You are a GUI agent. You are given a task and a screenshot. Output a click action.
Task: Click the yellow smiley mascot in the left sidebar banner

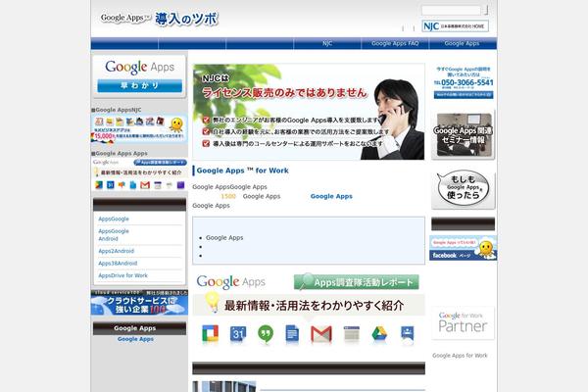pyautogui.click(x=176, y=124)
